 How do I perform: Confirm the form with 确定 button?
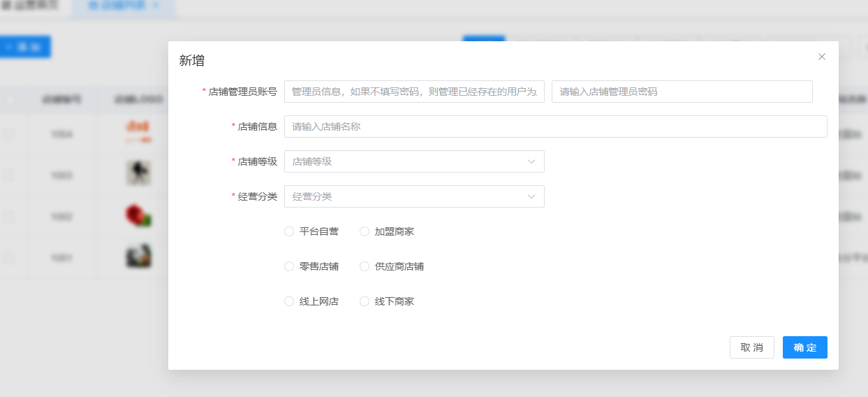[804, 347]
